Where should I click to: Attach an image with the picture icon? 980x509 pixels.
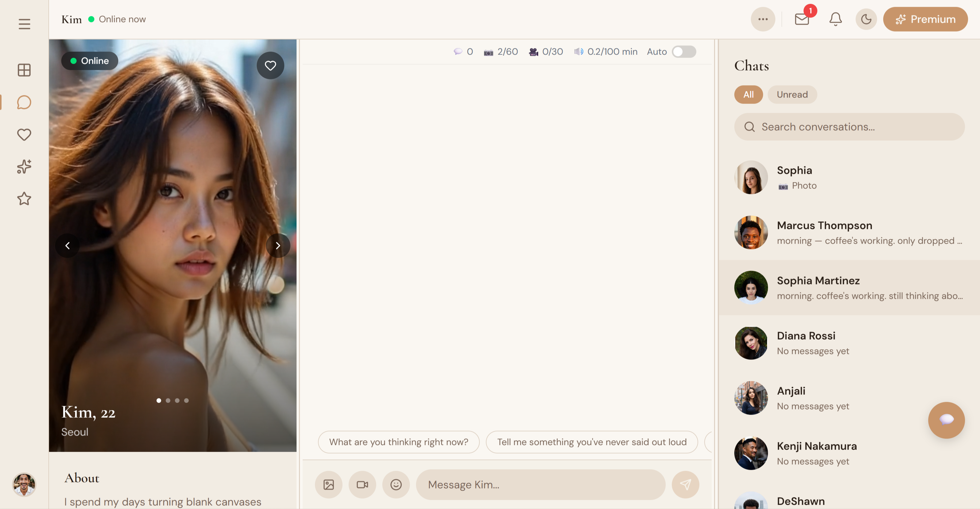point(328,484)
